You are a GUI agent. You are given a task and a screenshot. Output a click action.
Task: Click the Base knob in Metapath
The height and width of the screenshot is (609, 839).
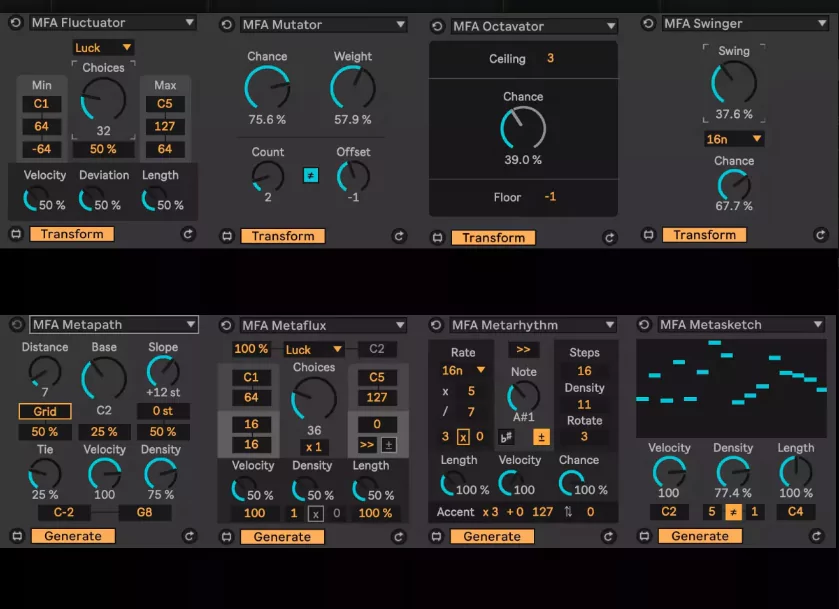pos(104,378)
